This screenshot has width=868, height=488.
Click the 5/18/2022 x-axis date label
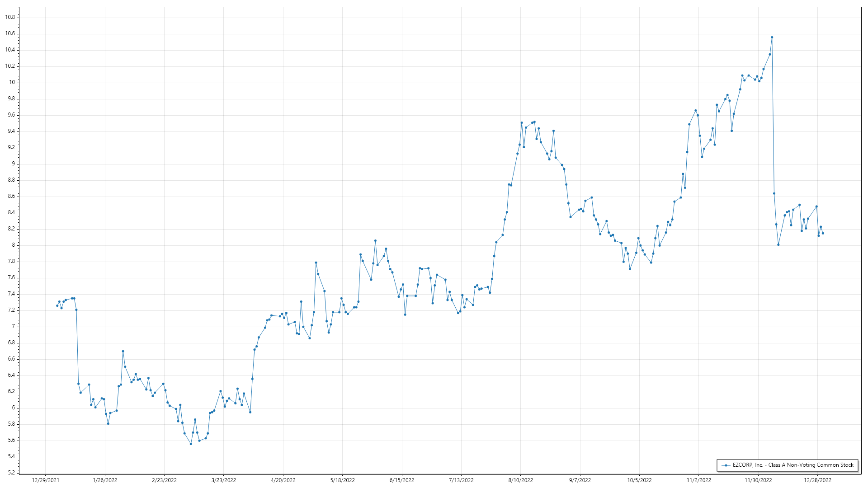(x=342, y=480)
